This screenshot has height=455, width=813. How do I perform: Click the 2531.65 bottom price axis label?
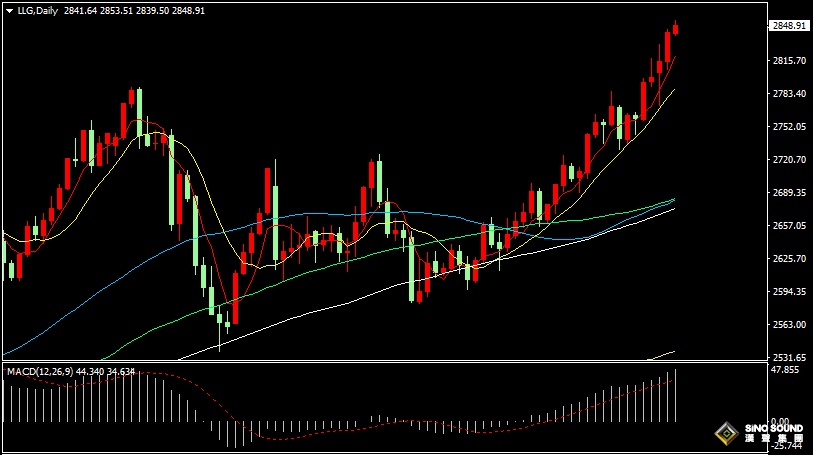pyautogui.click(x=789, y=357)
